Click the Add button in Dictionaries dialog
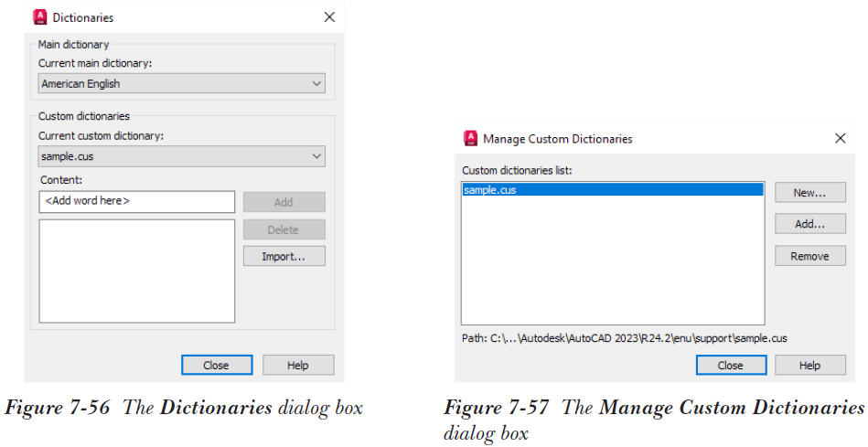 [x=284, y=202]
